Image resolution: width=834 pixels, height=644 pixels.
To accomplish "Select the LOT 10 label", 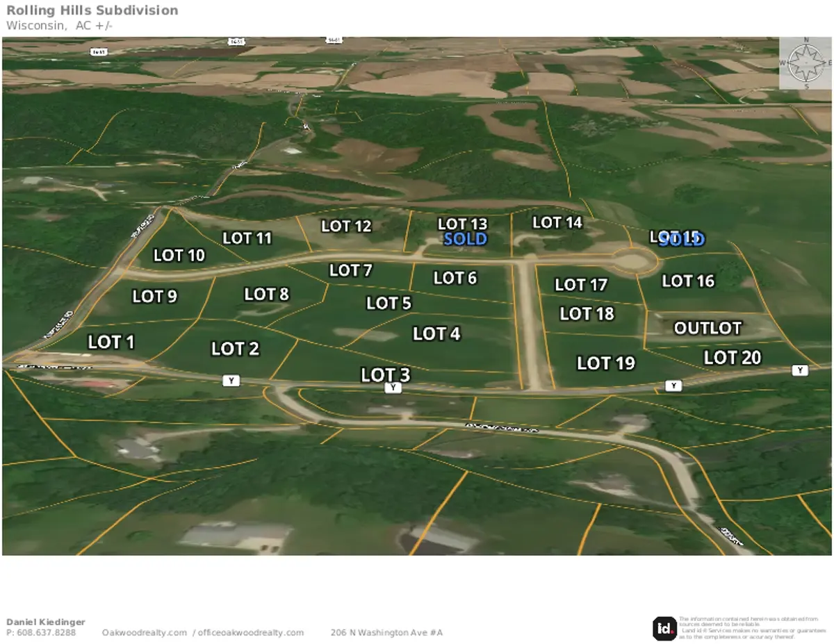I will (x=179, y=256).
